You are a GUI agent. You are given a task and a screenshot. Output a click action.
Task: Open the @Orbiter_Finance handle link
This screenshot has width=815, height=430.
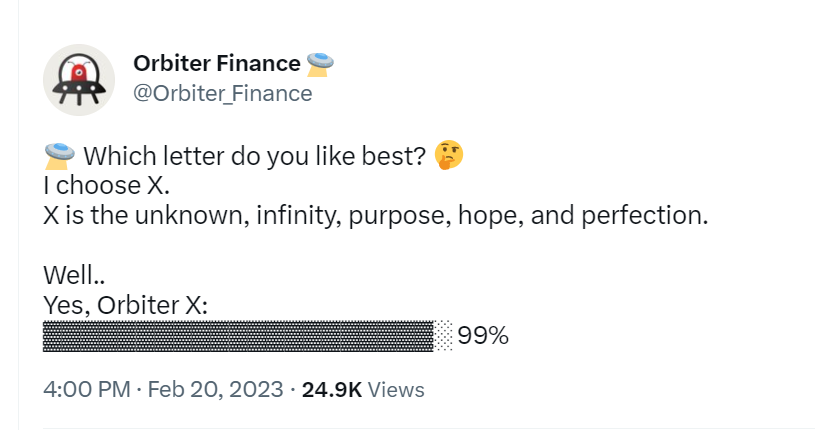(x=223, y=94)
